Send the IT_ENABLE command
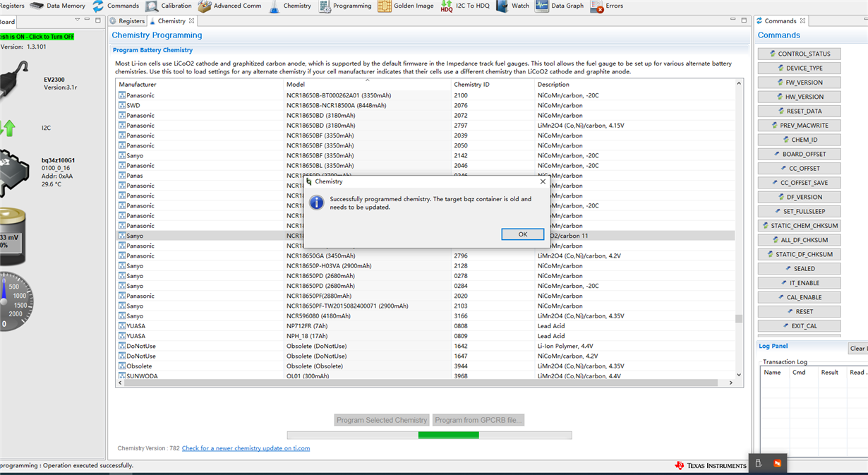Viewport: 868px width, 475px height. (799, 283)
